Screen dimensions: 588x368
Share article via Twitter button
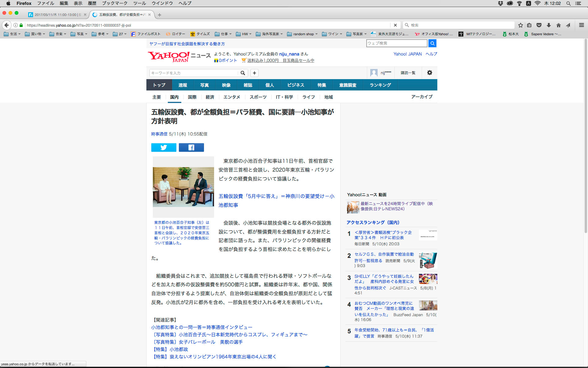164,148
